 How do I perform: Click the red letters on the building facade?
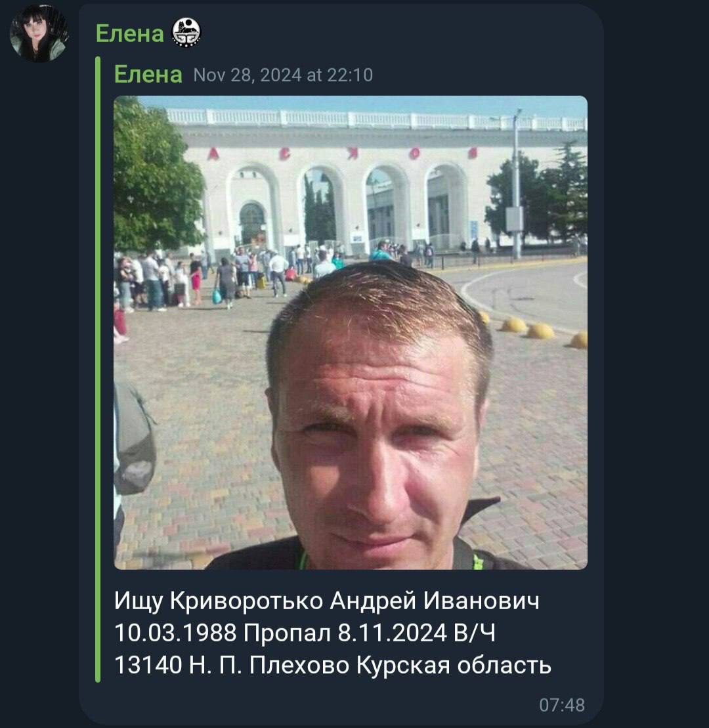click(343, 154)
